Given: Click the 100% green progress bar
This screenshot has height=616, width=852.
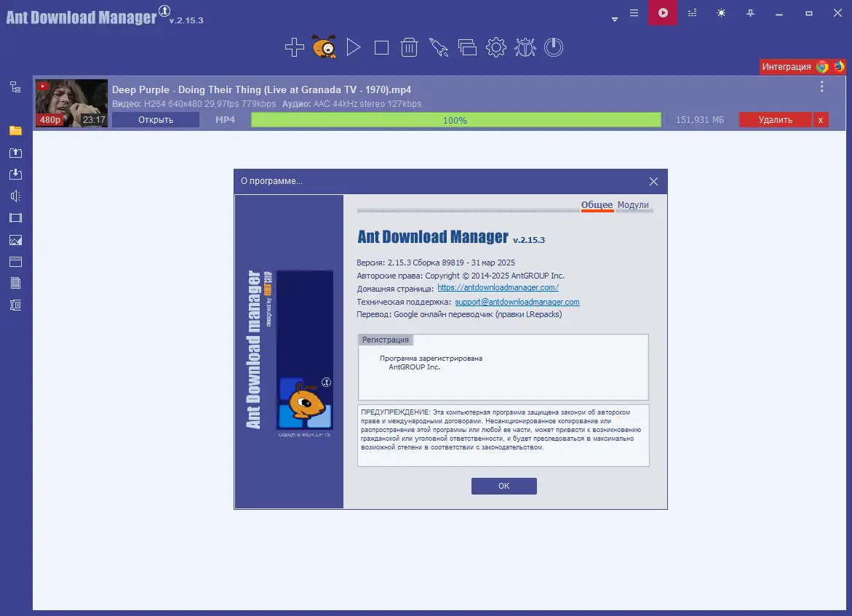Looking at the screenshot, I should (456, 120).
